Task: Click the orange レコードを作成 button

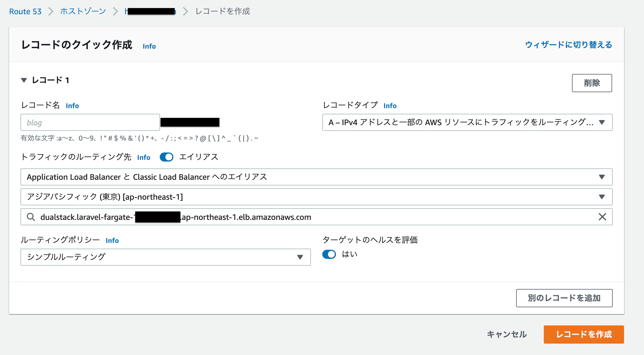Action: 584,335
